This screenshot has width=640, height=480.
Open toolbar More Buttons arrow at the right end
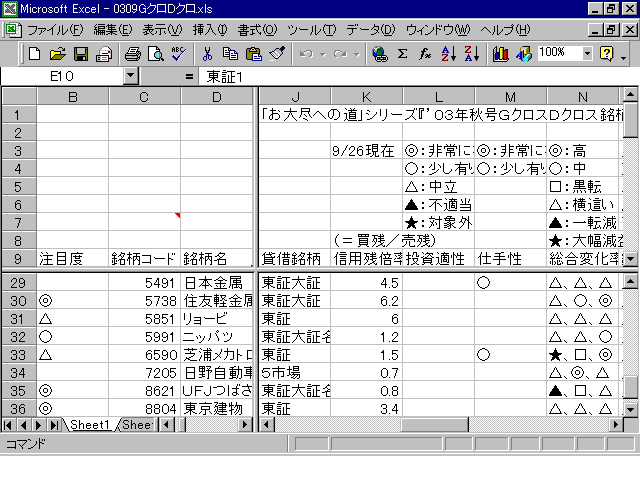(624, 57)
